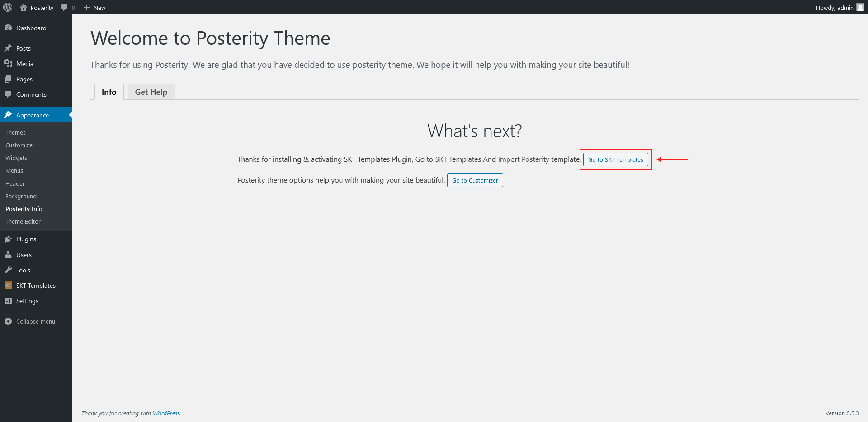Collapse the admin sidebar menu
Viewport: 868px width, 422px height.
pos(30,321)
